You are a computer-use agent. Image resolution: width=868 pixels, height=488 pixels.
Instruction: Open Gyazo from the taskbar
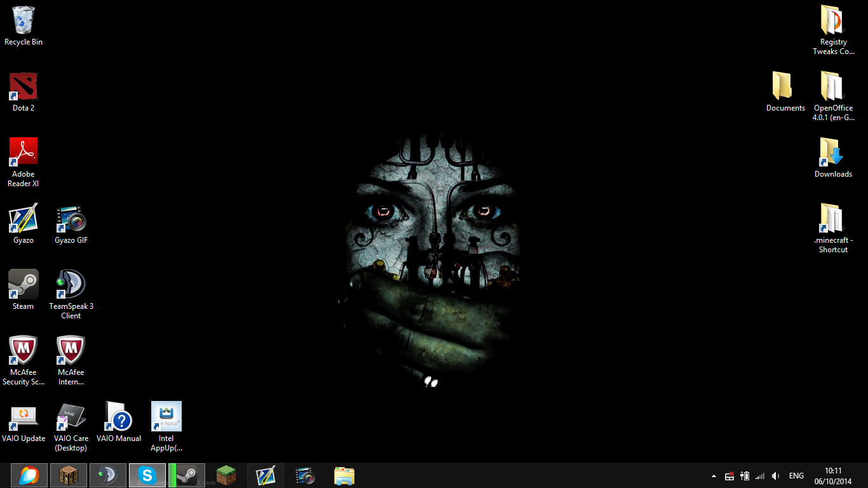tap(266, 475)
